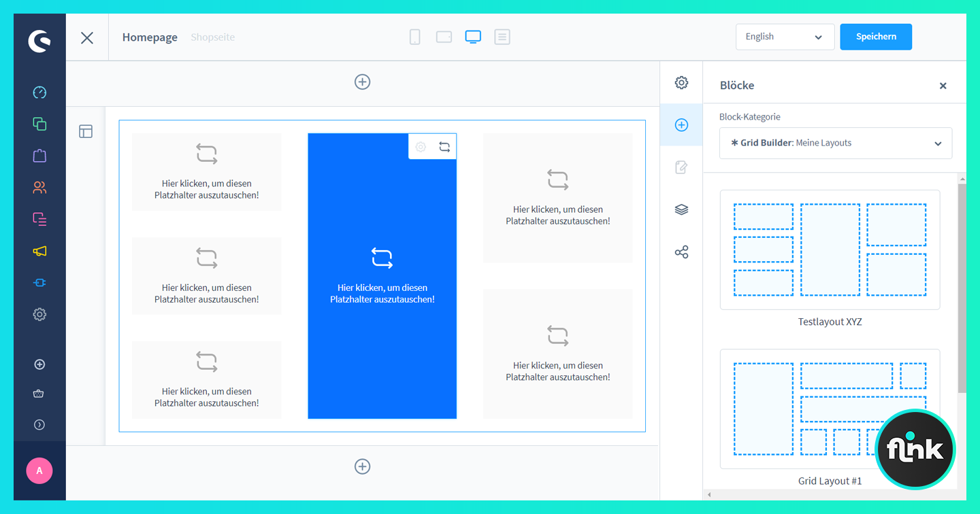Switch to desktop monitor preview
The image size is (980, 514).
pos(473,37)
